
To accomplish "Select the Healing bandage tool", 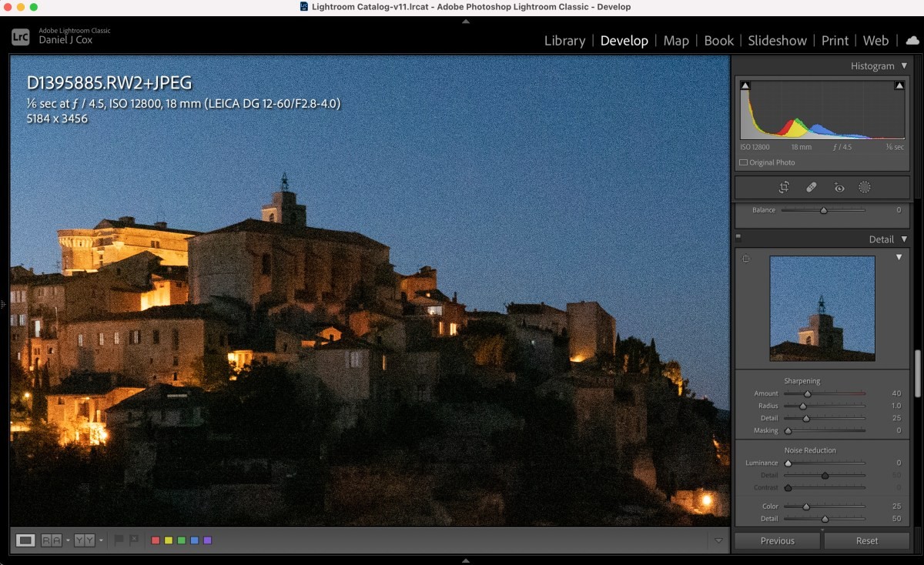I will pyautogui.click(x=812, y=187).
